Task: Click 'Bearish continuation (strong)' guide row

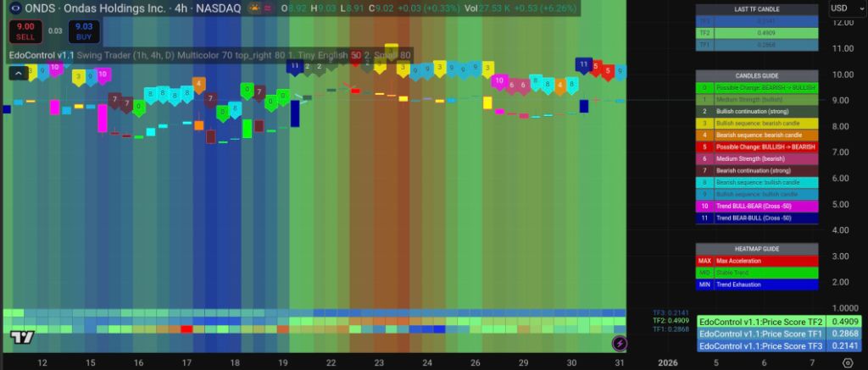Action: tap(757, 170)
